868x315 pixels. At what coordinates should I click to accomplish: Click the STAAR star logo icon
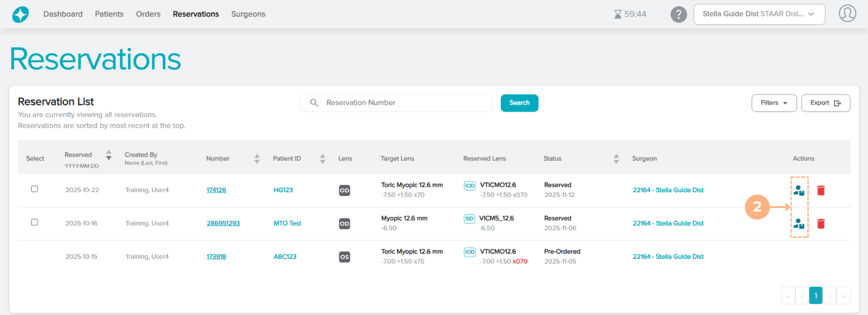tap(20, 14)
